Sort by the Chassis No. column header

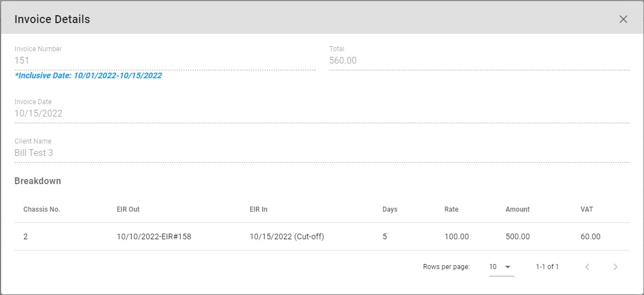42,209
